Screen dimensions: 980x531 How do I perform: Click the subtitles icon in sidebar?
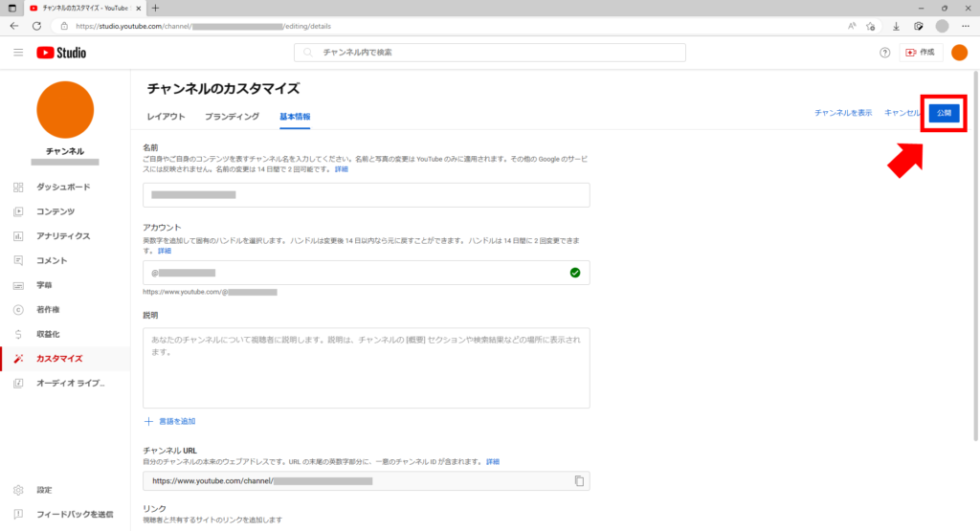click(18, 285)
